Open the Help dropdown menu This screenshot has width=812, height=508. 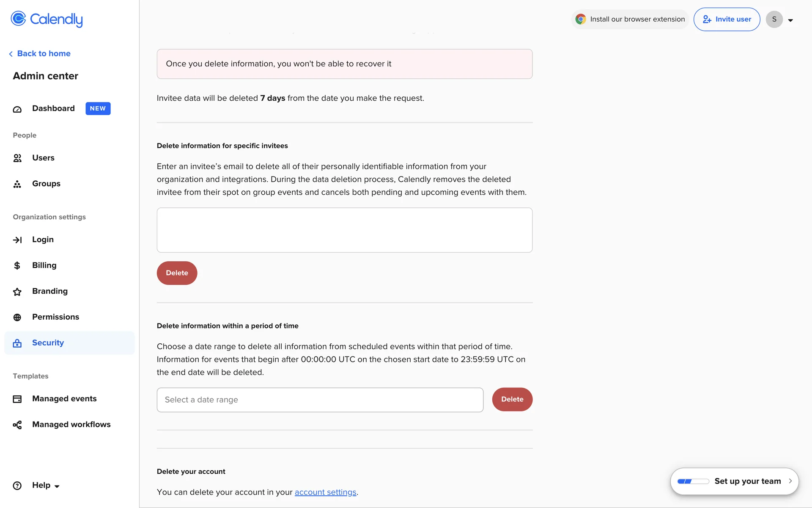(x=46, y=486)
